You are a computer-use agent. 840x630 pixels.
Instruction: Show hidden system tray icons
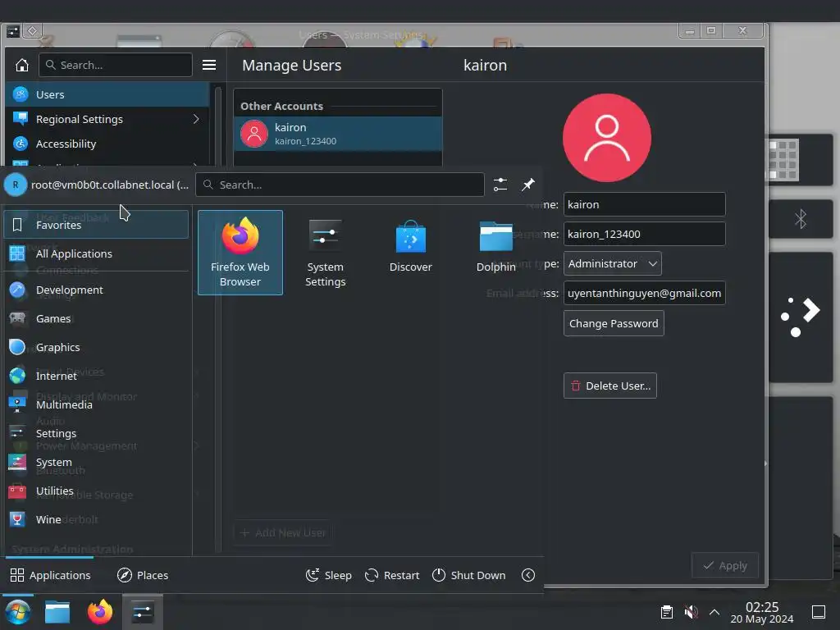coord(714,612)
